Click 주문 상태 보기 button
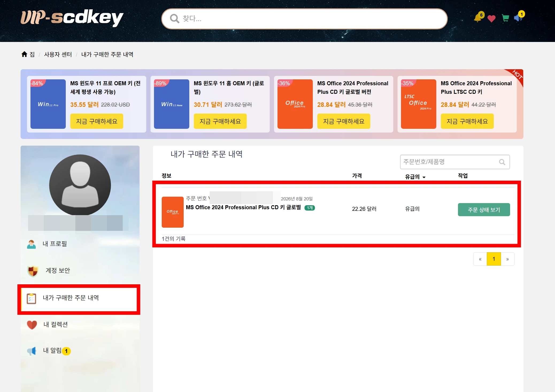The image size is (555, 392). (484, 210)
